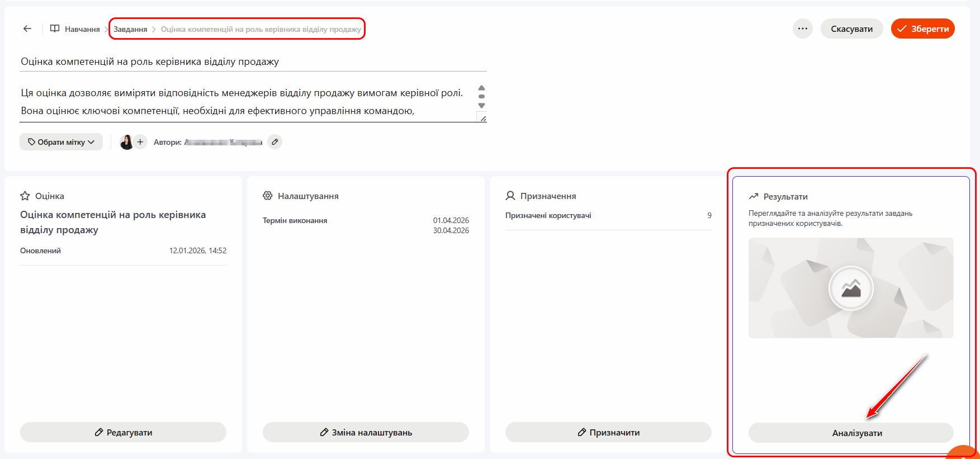
Task: Click the pencil icon next to authors
Action: (x=274, y=142)
